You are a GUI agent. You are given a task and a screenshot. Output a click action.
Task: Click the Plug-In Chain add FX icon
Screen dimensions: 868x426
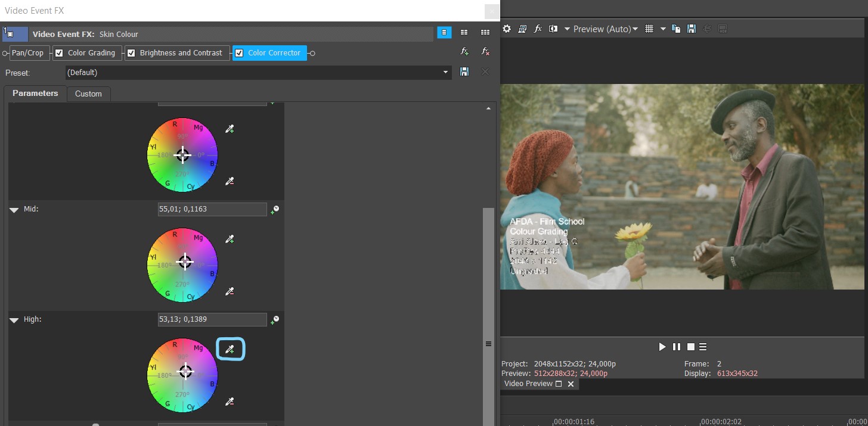tap(464, 52)
